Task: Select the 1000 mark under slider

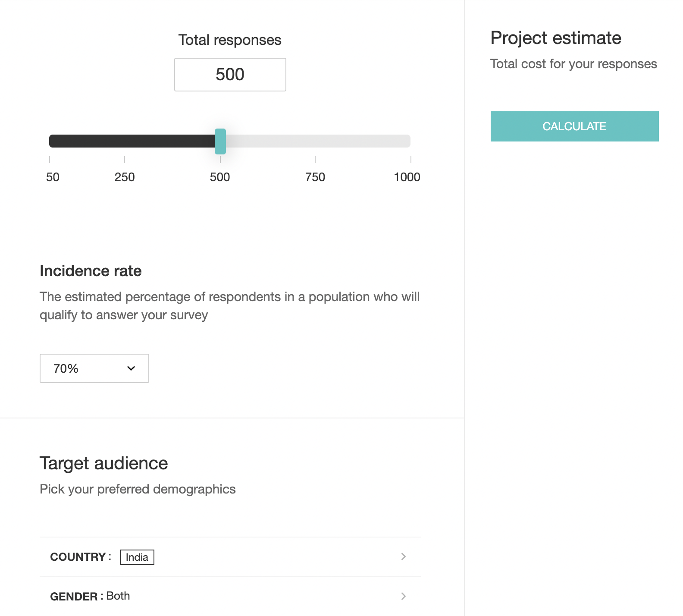Action: coord(407,177)
